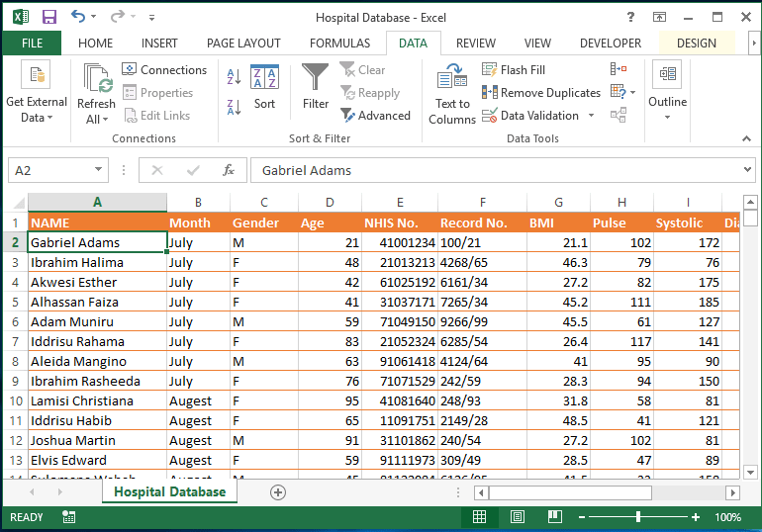Click the Save icon in quick access toolbar
The height and width of the screenshot is (532, 762).
49,17
